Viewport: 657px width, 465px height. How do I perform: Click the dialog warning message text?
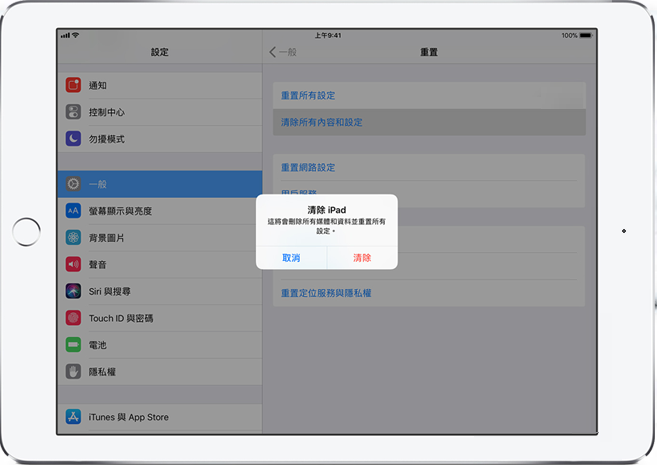click(x=326, y=226)
